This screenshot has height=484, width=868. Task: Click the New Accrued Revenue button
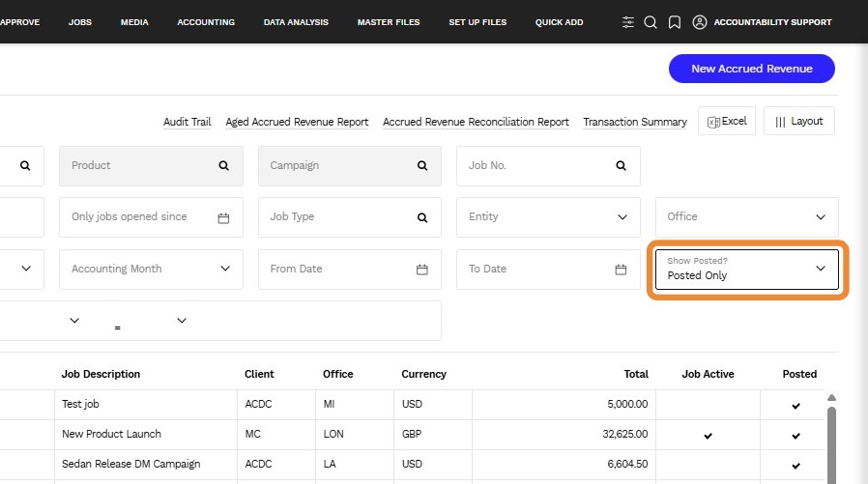752,69
